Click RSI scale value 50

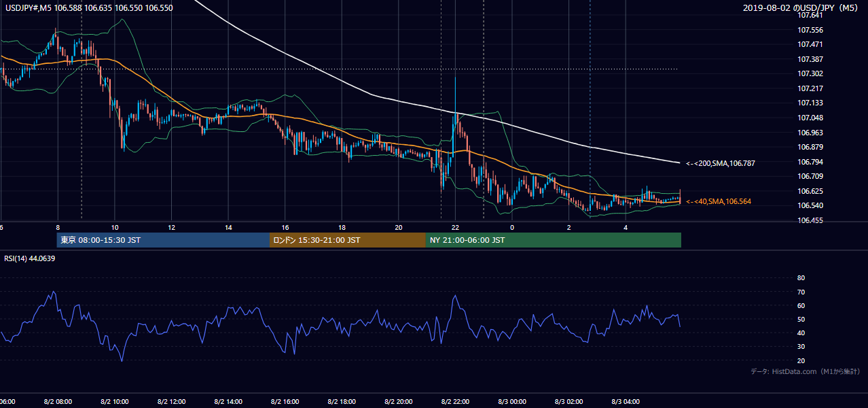[x=801, y=319]
